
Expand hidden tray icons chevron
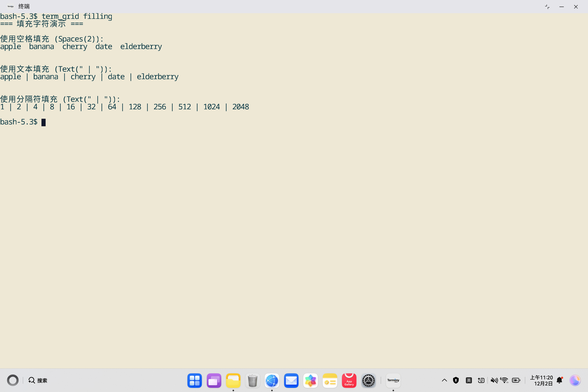(444, 381)
